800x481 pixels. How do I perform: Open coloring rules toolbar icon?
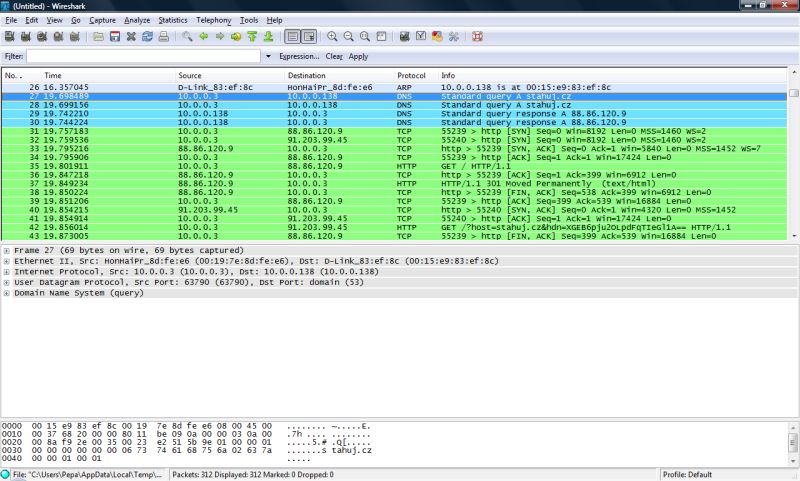click(x=437, y=36)
